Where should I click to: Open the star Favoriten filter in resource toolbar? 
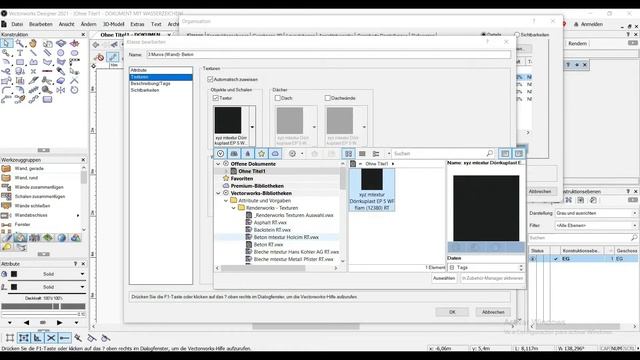click(x=261, y=153)
